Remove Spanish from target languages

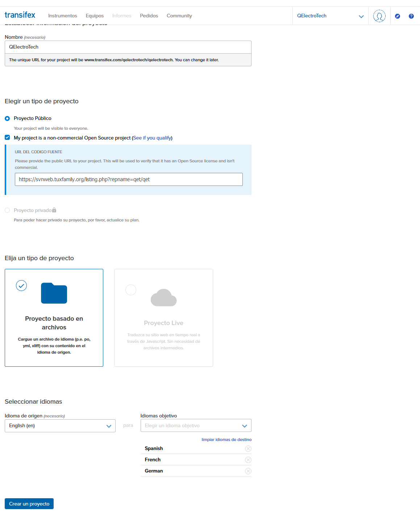(248, 449)
